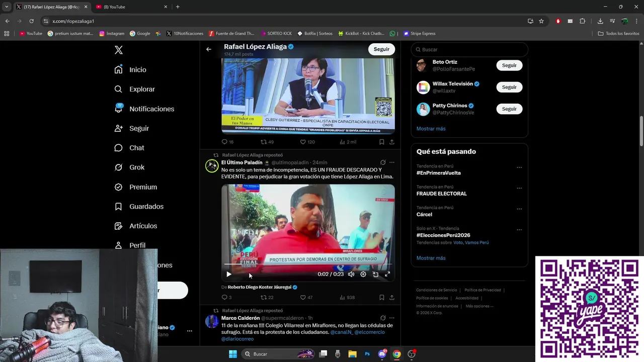Image resolution: width=644 pixels, height=362 pixels.
Task: Like El Último Paladín post
Action: [x=306, y=297]
